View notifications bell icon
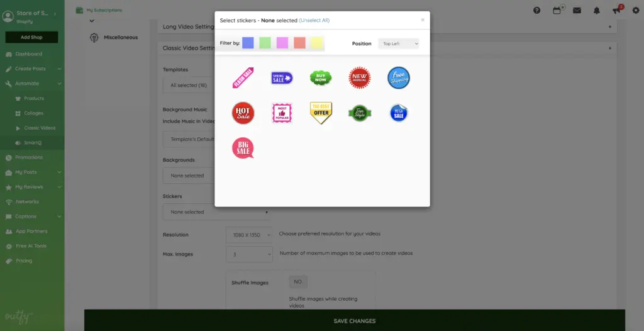The image size is (644, 331). point(597,10)
